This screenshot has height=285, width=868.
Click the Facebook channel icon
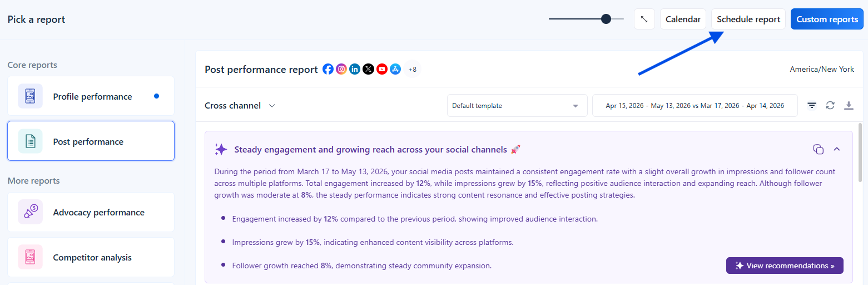coord(328,70)
